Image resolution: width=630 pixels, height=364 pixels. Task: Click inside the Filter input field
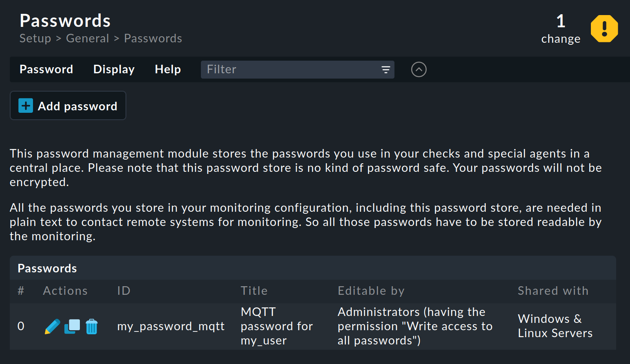pyautogui.click(x=285, y=69)
